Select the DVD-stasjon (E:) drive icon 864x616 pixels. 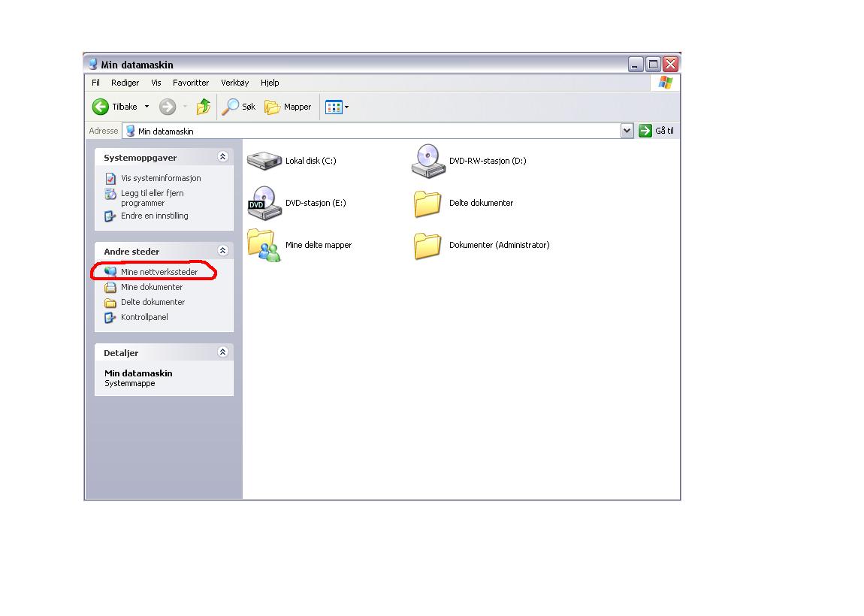[264, 203]
